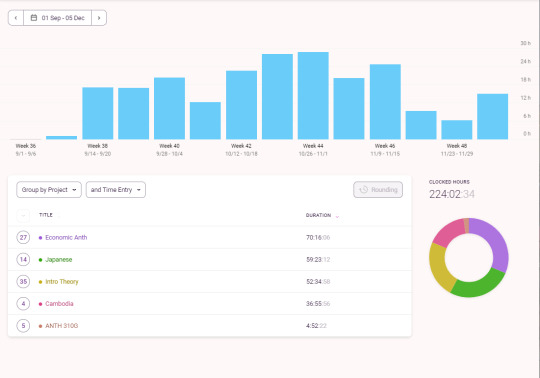Click the Week 44 axis label

(x=313, y=146)
